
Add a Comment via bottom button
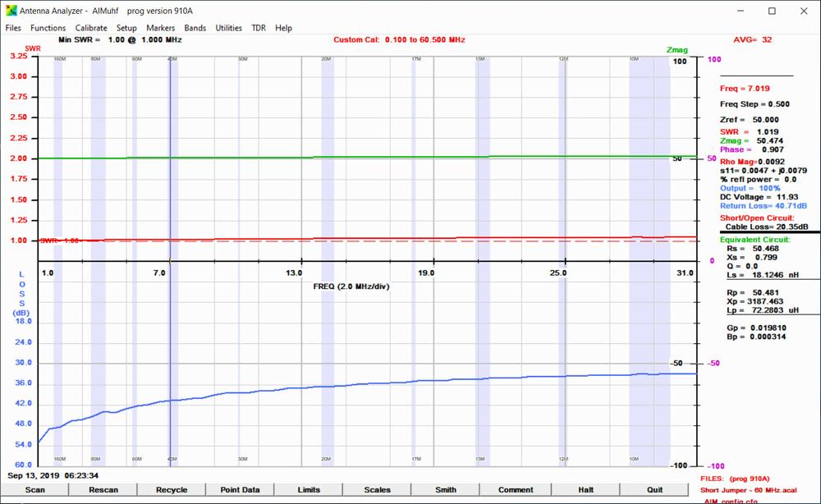click(516, 490)
